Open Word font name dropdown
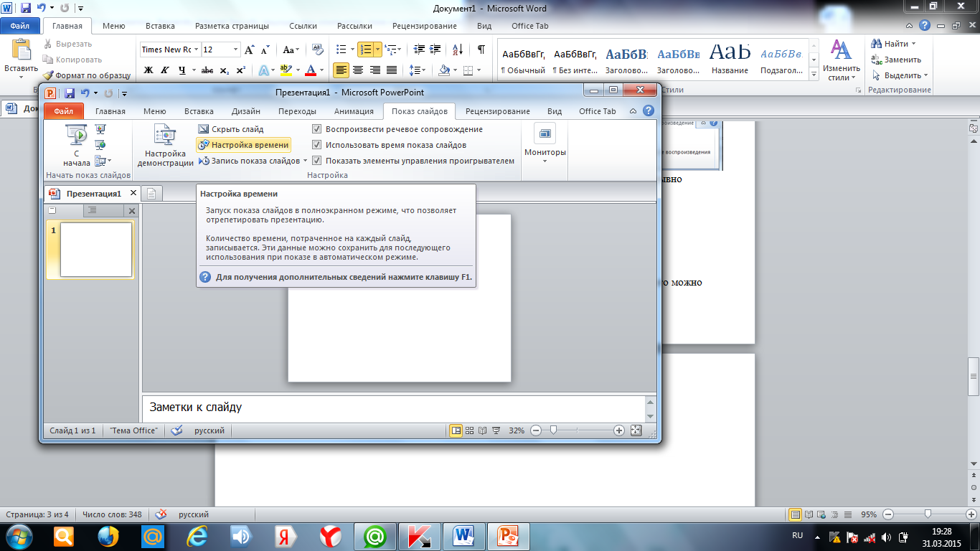 [x=196, y=50]
